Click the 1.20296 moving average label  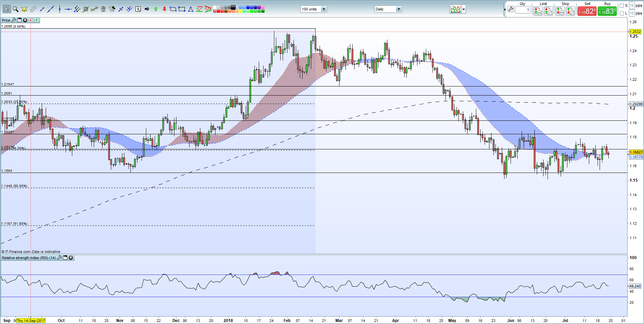tap(636, 104)
